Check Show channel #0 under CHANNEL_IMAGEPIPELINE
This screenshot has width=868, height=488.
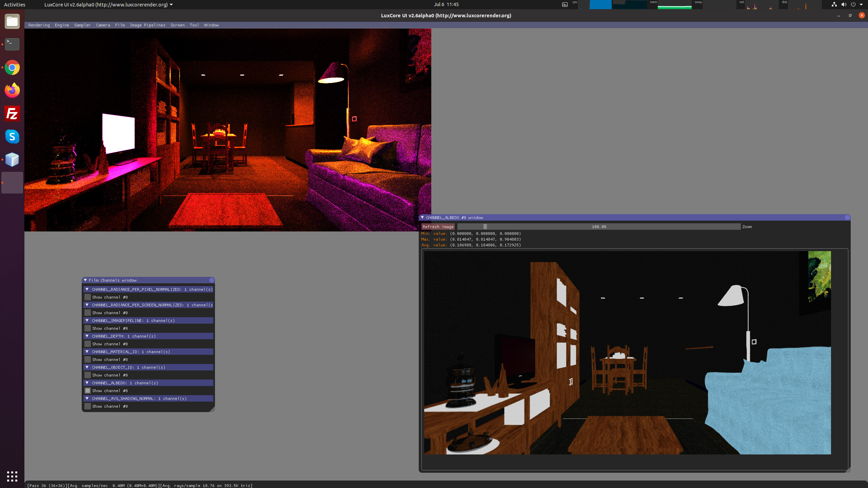pos(88,328)
